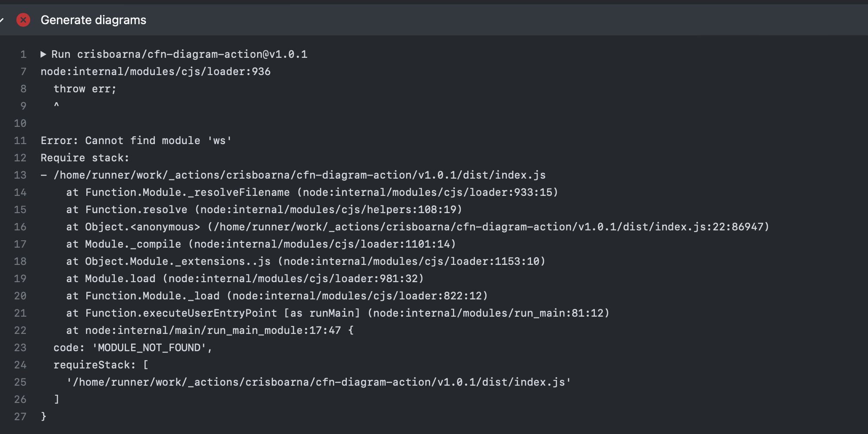868x434 pixels.
Task: Select the throw err line in the log
Action: coord(85,88)
